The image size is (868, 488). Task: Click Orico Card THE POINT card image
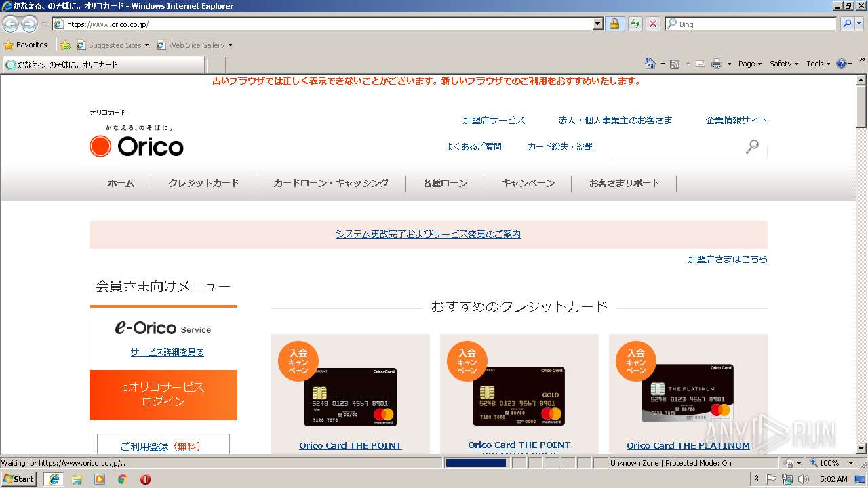tap(351, 397)
